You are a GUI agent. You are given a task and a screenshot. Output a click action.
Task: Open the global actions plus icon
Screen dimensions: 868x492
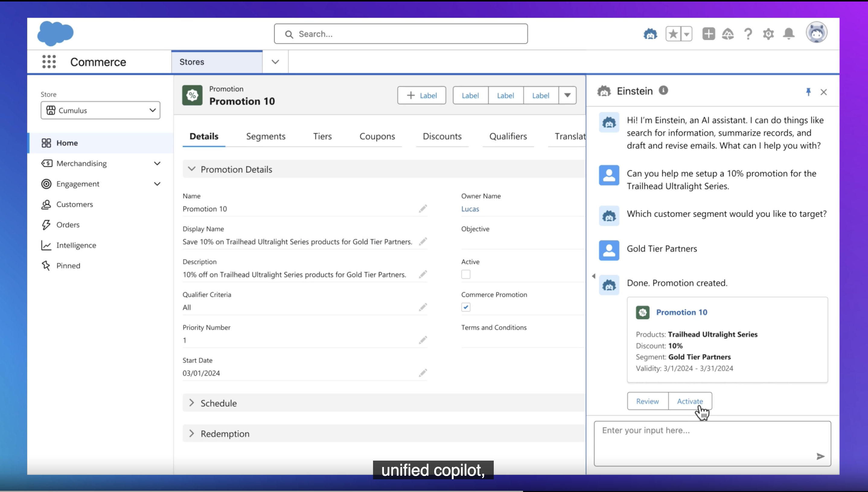coord(709,34)
